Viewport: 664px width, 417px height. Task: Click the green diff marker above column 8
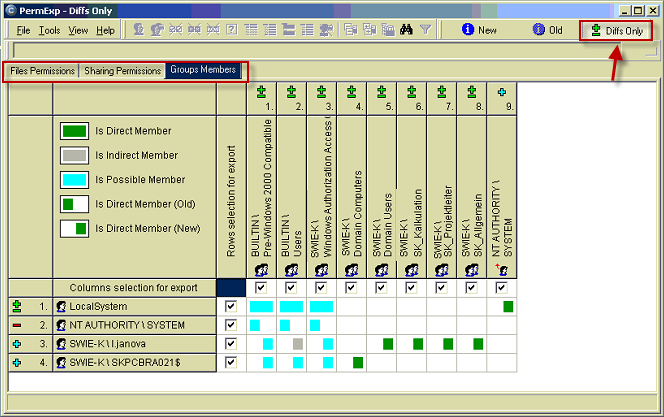coord(472,91)
